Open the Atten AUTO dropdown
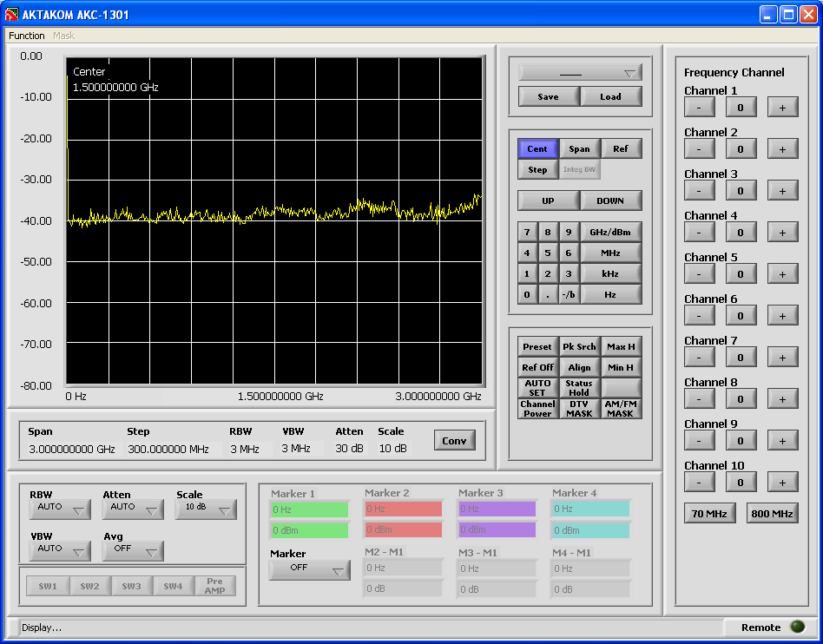This screenshot has width=823, height=644. [133, 509]
